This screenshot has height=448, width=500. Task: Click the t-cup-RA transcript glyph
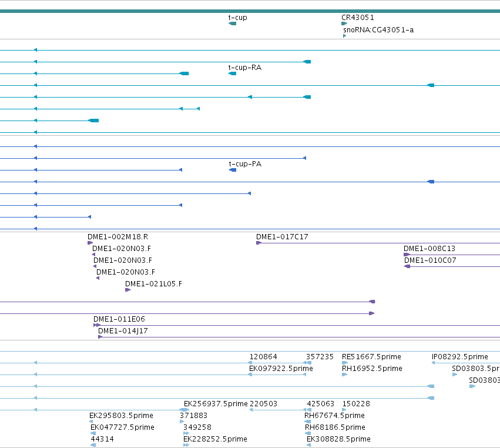click(233, 73)
